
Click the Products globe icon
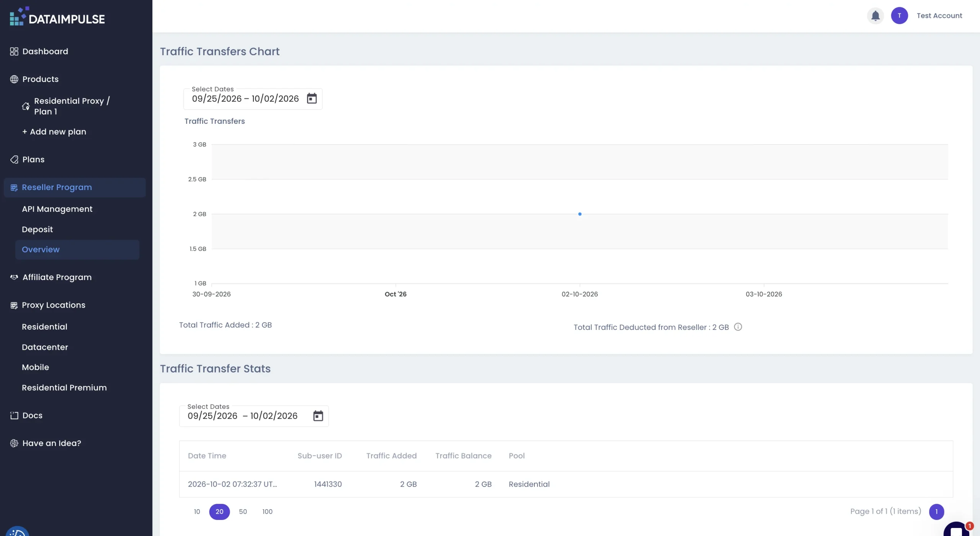coord(14,79)
